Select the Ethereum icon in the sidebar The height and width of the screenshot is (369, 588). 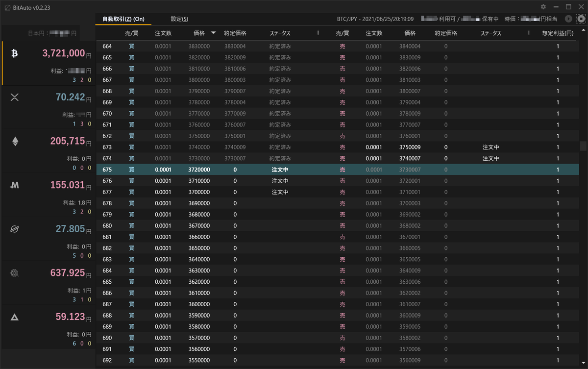(x=14, y=141)
